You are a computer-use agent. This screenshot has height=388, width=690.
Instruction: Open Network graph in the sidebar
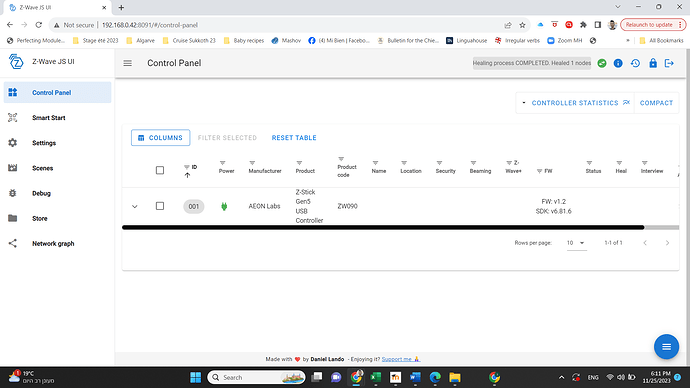(57, 243)
